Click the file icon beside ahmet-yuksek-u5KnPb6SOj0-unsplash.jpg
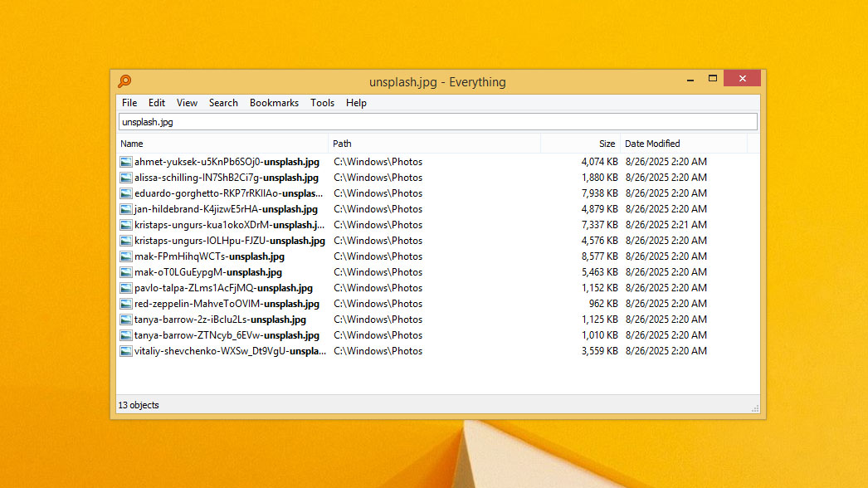The height and width of the screenshot is (488, 868). [125, 161]
